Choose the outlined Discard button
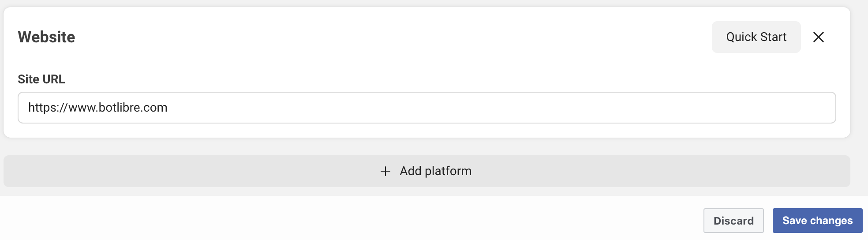This screenshot has height=240, width=868. pos(733,221)
